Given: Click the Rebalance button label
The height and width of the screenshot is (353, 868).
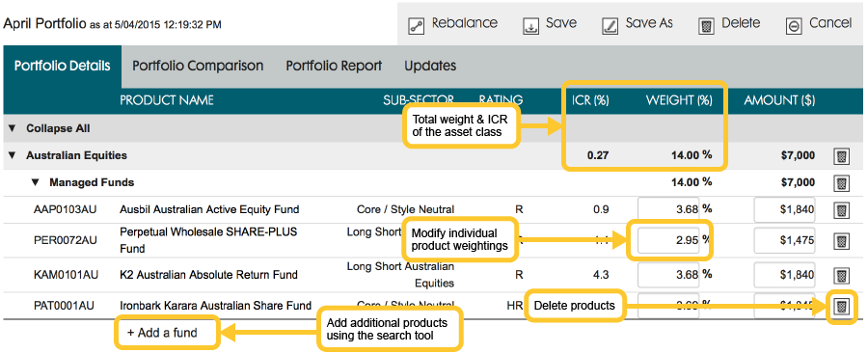Looking at the screenshot, I should click(465, 23).
